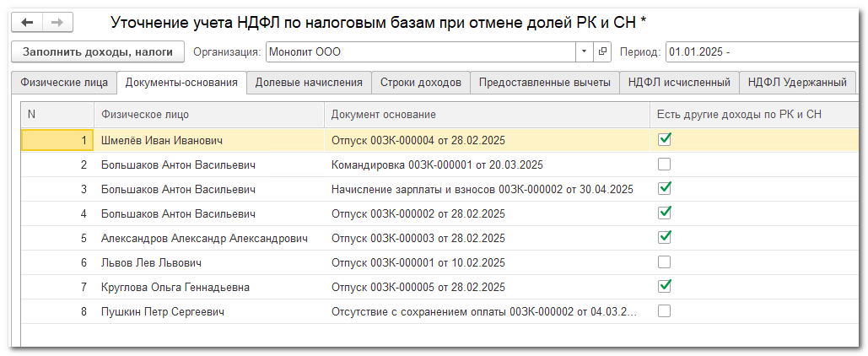Uncheck the checkbox for Круглова Ольга Геннадьевна
The width and height of the screenshot is (868, 356).
pyautogui.click(x=665, y=286)
